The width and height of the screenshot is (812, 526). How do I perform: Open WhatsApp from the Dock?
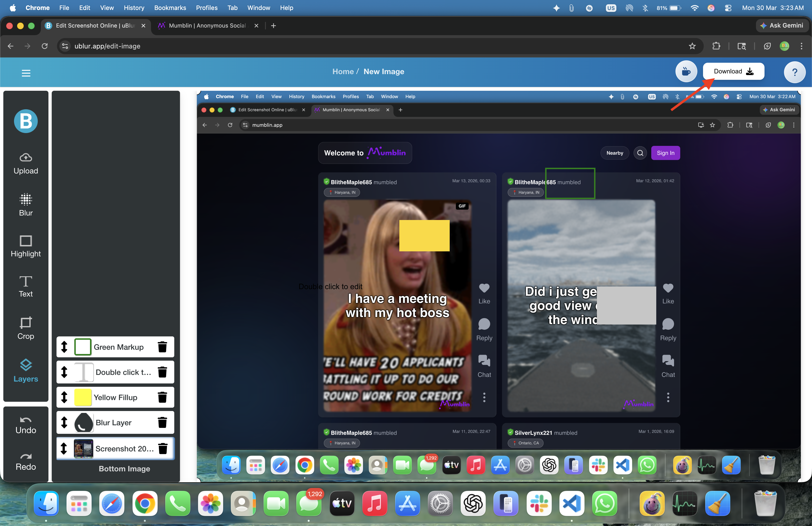(604, 503)
